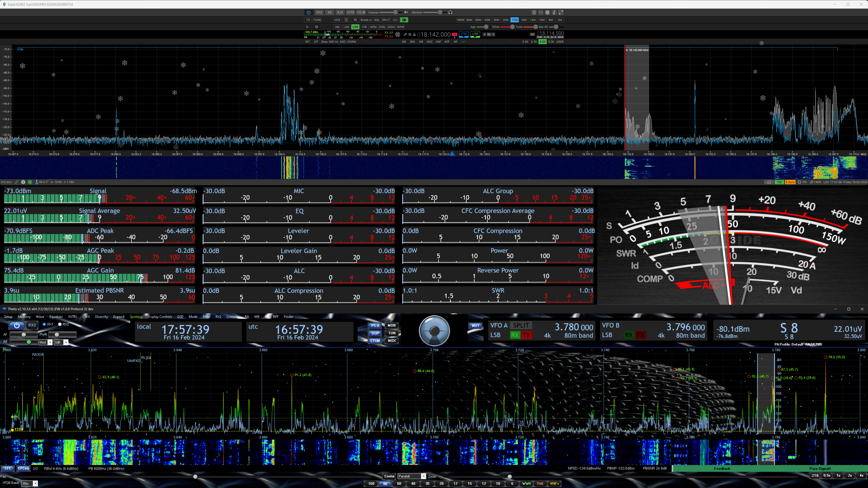Click the info icon in the top toolbar
The height and width of the screenshot is (488, 868).
point(554,12)
